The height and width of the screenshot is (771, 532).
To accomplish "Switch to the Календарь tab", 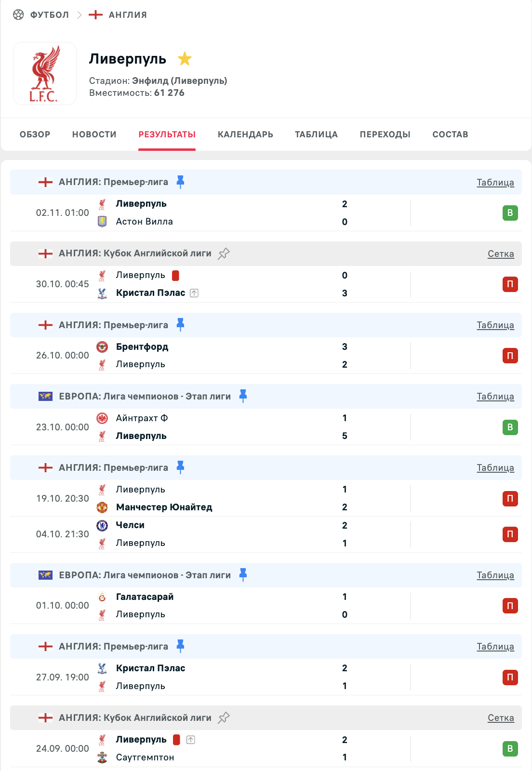I will pyautogui.click(x=245, y=134).
